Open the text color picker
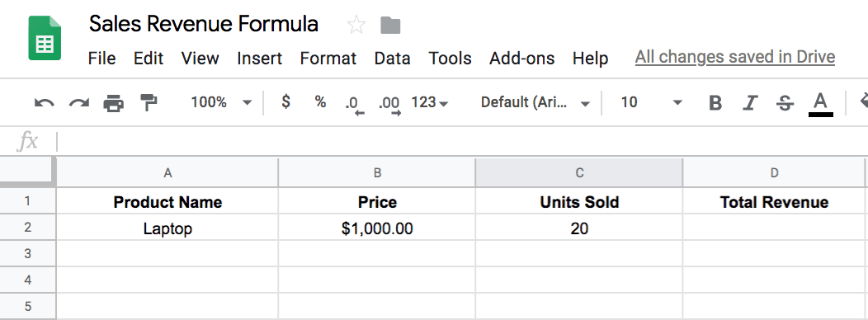Screen dimensions: 868x320 [x=820, y=104]
